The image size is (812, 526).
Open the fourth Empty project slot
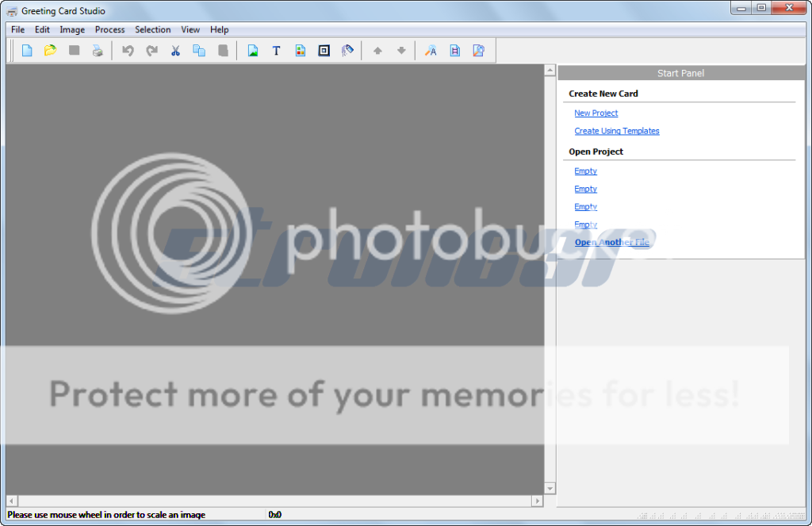[586, 225]
